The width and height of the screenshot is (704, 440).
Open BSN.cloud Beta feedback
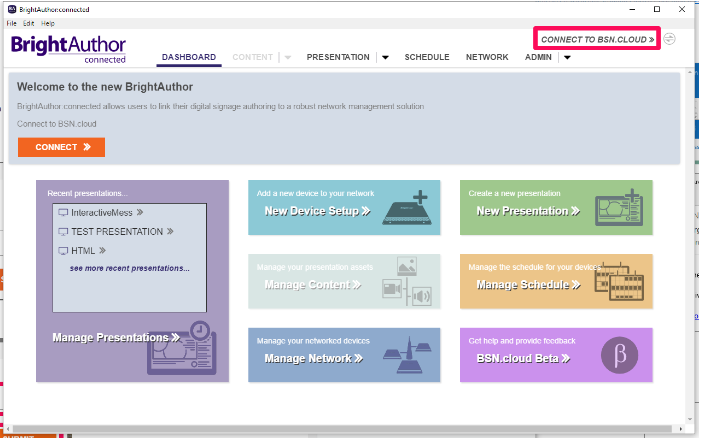point(523,358)
